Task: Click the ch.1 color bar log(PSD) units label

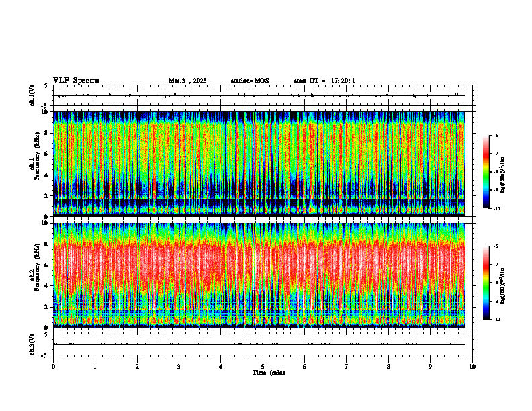Action: 504,175
